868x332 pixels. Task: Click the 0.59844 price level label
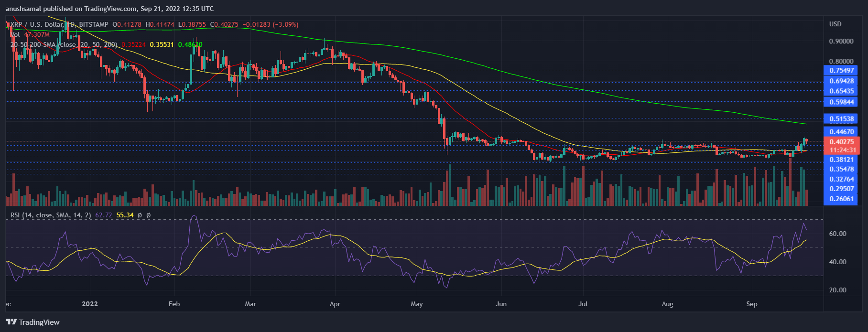pos(841,102)
